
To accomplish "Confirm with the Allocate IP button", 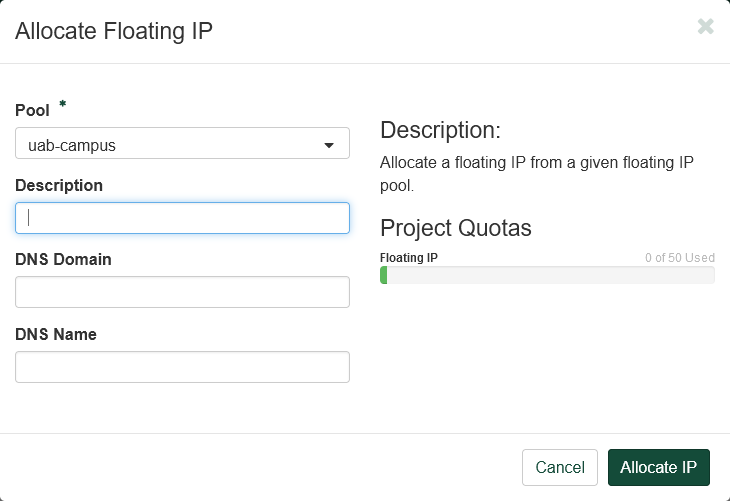I will click(658, 467).
